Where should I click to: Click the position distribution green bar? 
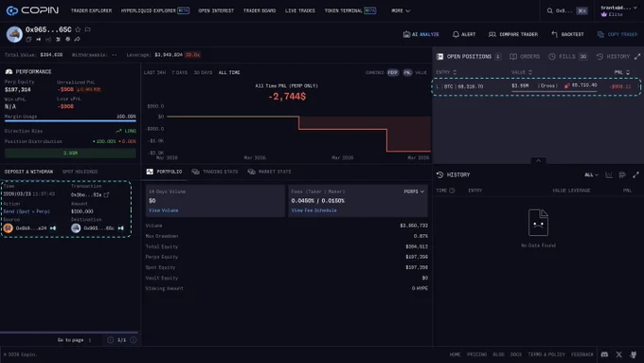(70, 153)
